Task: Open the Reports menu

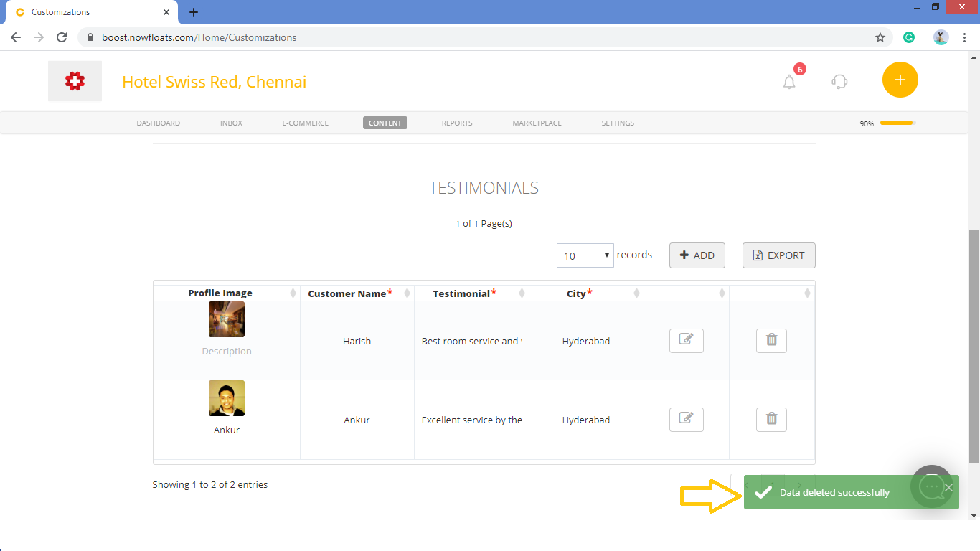Action: 457,123
